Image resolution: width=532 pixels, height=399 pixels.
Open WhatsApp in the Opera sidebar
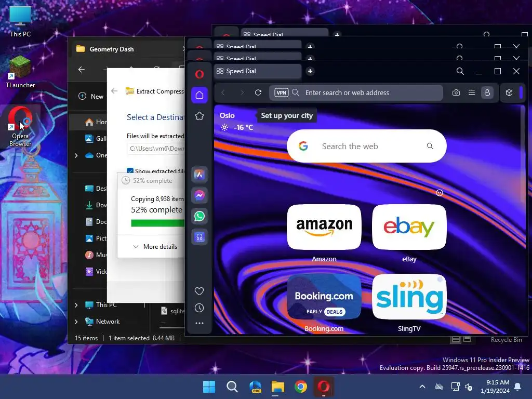199,216
